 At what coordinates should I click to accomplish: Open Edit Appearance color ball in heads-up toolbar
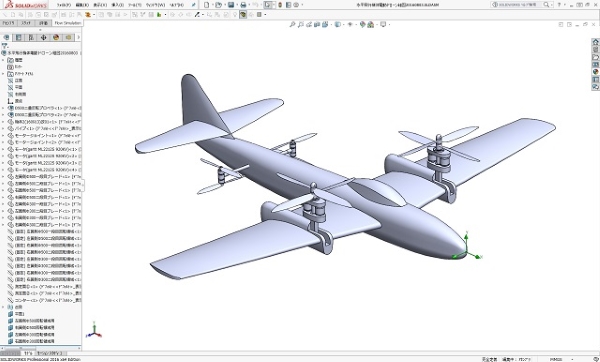362,24
